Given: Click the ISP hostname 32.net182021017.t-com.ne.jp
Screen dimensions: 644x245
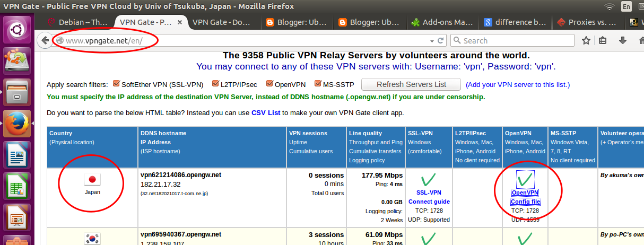Looking at the screenshot, I should tap(174, 194).
